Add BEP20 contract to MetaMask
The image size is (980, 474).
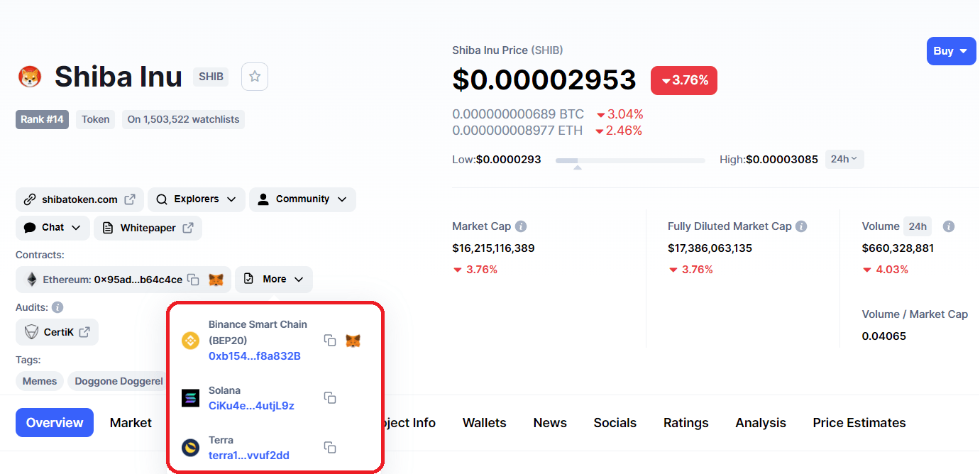(353, 341)
